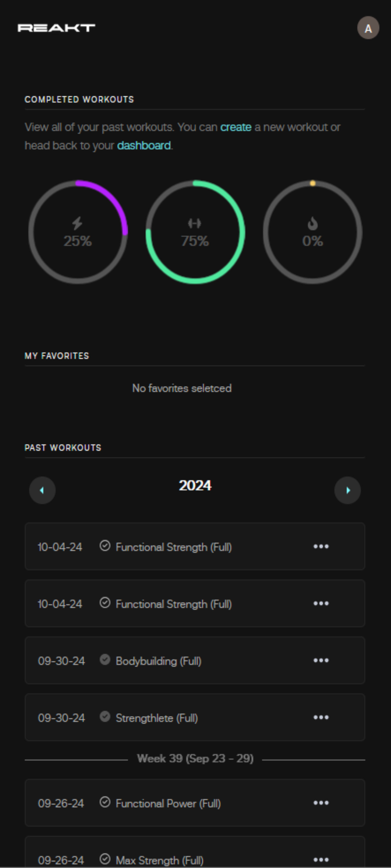Click the lightning bolt 25% ring

78,232
